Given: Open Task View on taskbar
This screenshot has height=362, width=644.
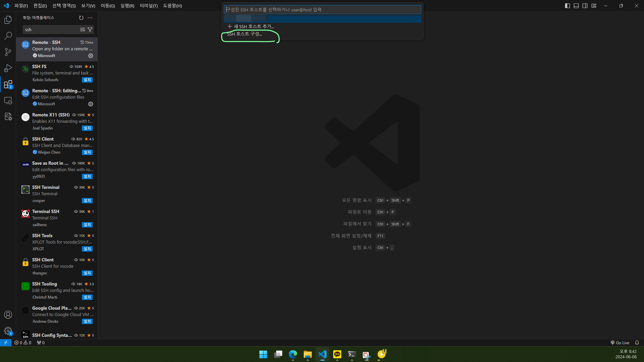Looking at the screenshot, I should 278,354.
